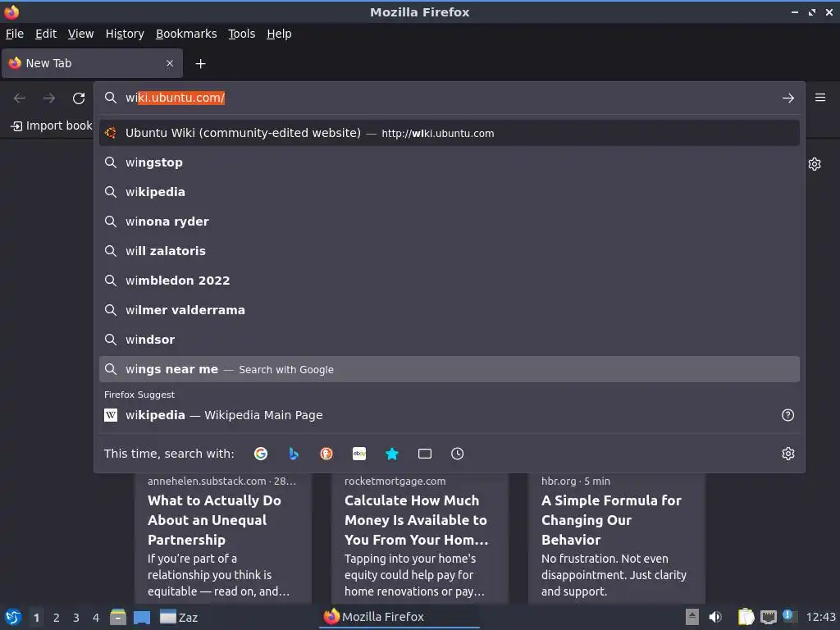Image resolution: width=840 pixels, height=630 pixels.
Task: Click the update notification tray icon
Action: pos(788,616)
